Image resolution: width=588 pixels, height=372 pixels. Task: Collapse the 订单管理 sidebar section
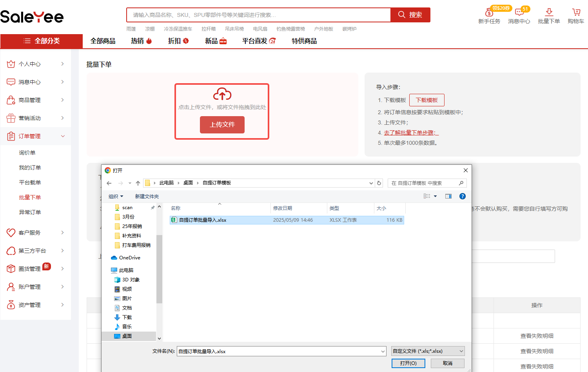63,136
